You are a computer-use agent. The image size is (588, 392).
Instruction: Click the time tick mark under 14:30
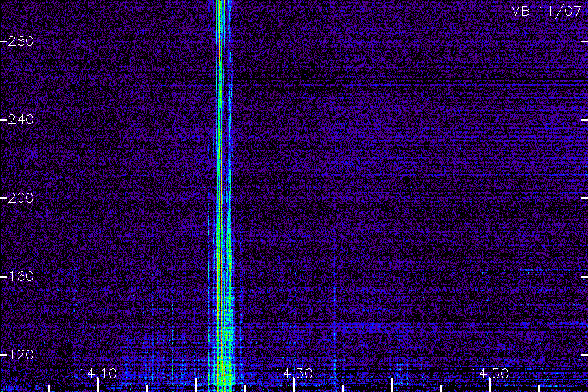click(294, 385)
